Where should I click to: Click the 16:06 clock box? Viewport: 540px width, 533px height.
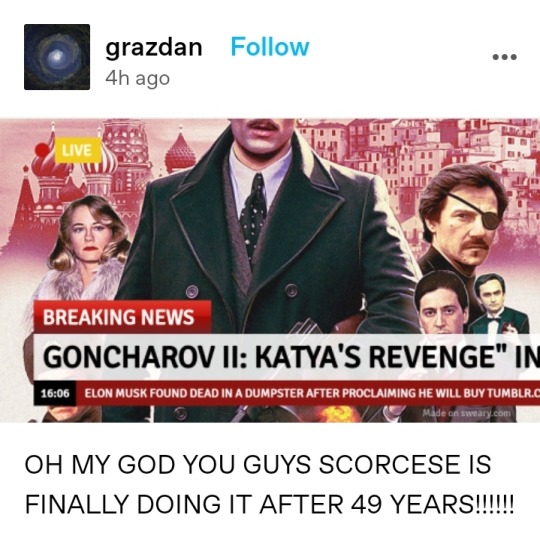(x=55, y=393)
